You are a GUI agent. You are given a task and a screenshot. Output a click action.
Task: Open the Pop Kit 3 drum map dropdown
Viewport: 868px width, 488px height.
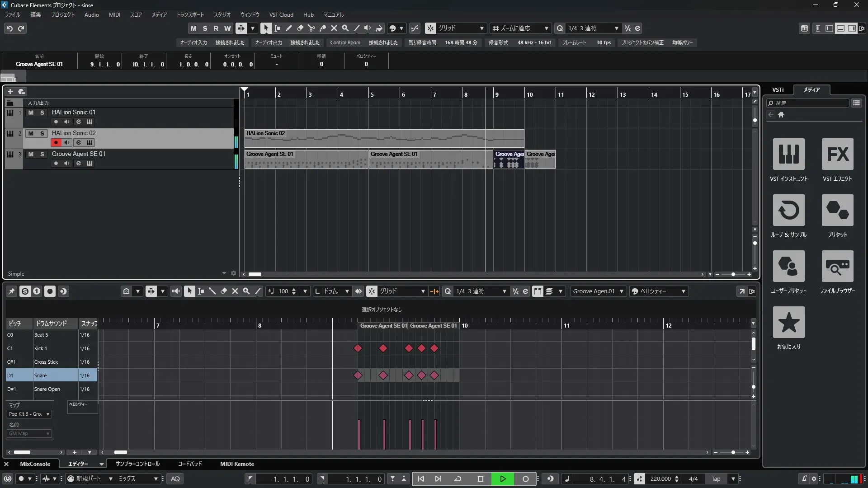pos(29,414)
